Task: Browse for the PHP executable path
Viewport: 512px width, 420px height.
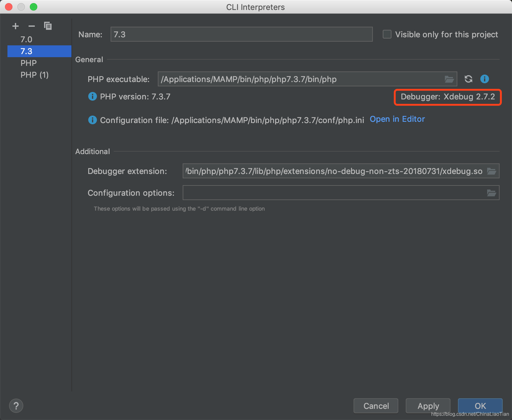Action: tap(449, 79)
